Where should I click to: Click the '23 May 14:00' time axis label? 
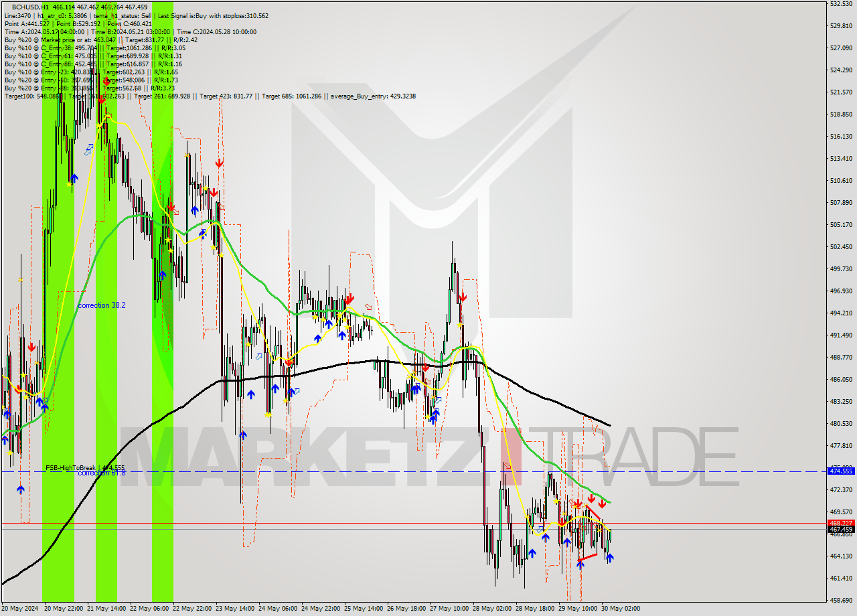(x=235, y=609)
